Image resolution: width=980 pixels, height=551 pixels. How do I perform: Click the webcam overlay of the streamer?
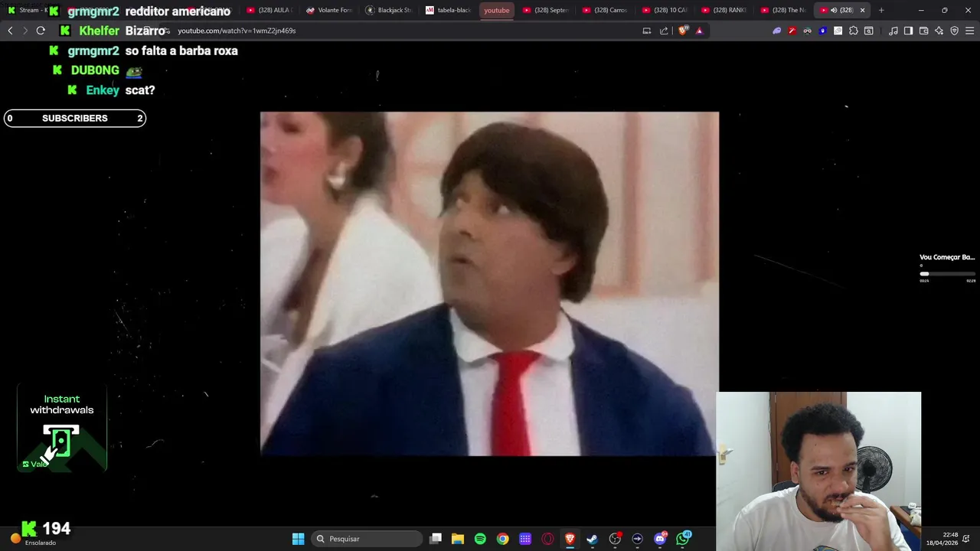(818, 471)
